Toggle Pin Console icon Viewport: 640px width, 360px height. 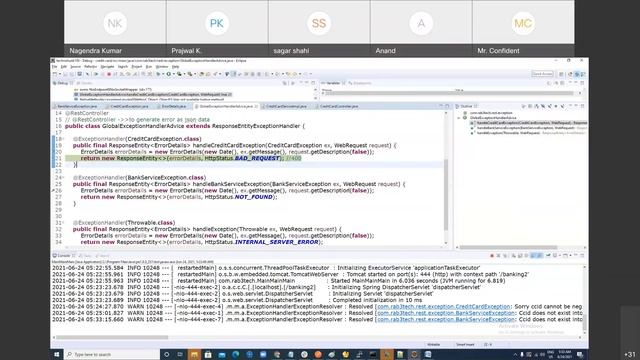coord(548,256)
